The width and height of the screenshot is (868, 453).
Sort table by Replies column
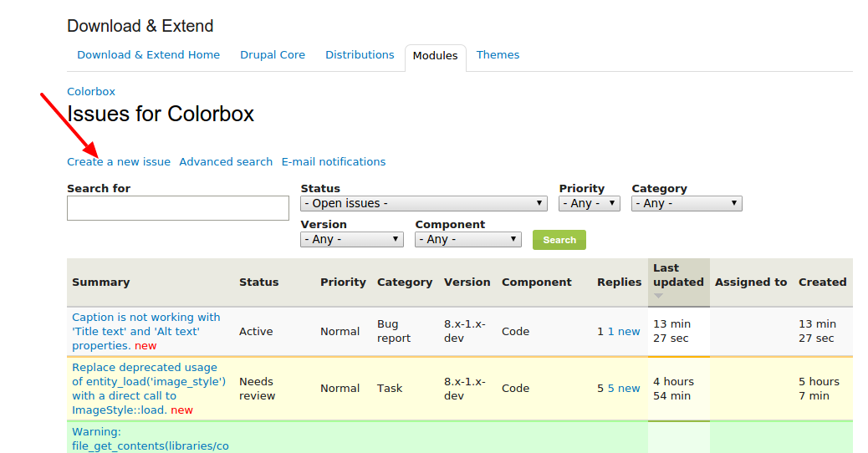pyautogui.click(x=619, y=282)
